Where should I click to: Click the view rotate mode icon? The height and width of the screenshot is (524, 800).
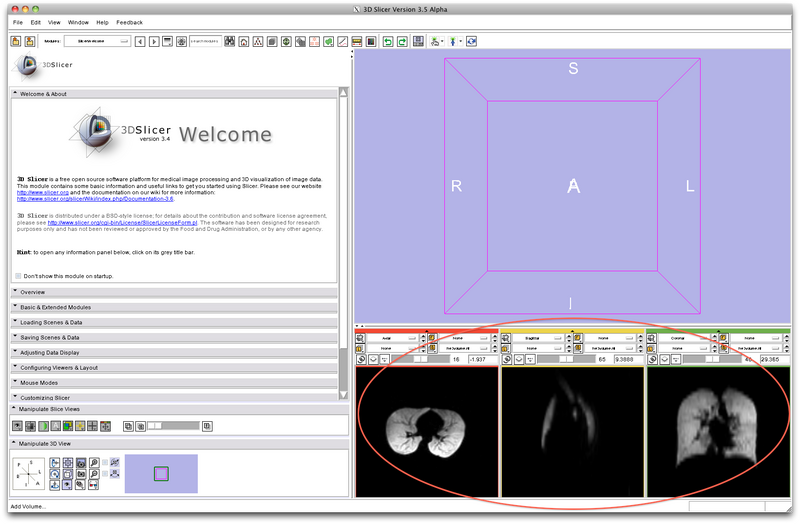471,42
